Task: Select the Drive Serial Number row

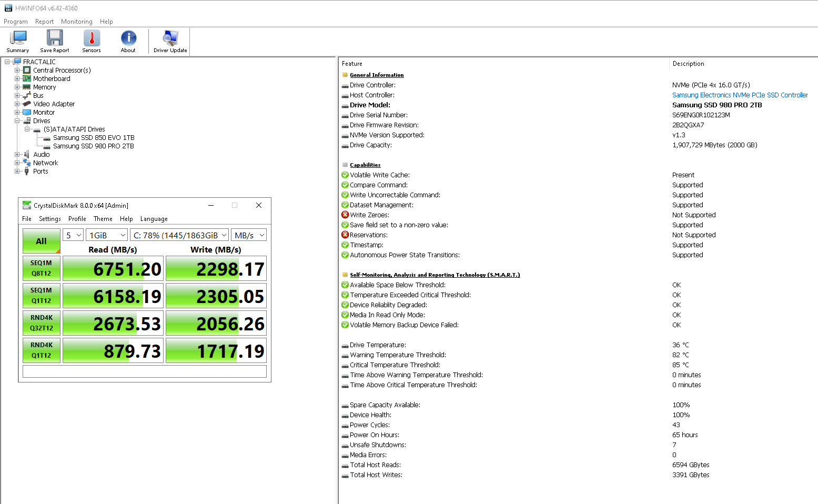Action: point(578,115)
